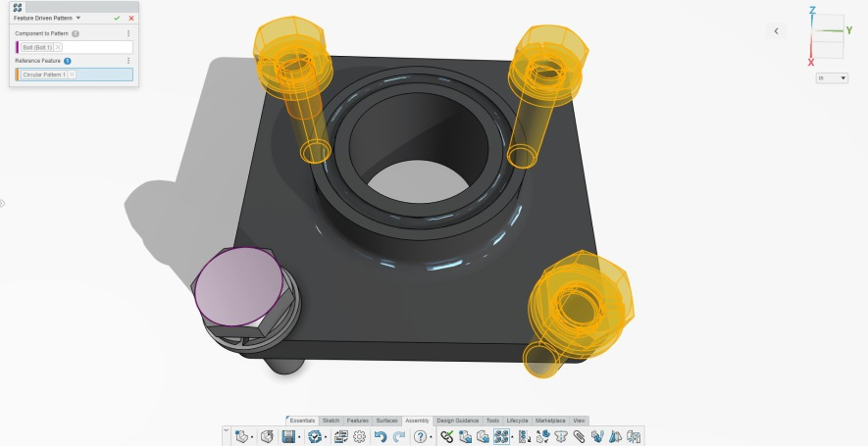This screenshot has height=446, width=868.
Task: Remove Circular Pattern 1 from Reference Feature
Action: [x=72, y=74]
